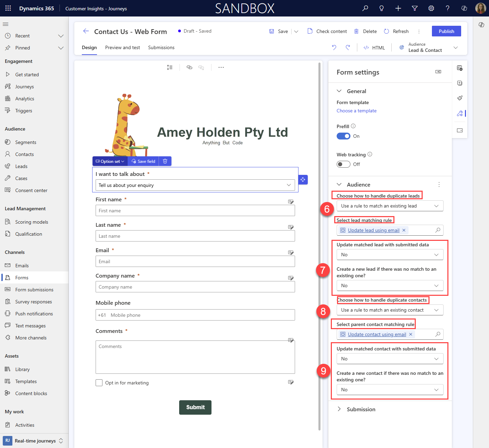Open the theme paintbrush icon in right rail
Image resolution: width=489 pixels, height=448 pixels.
(x=460, y=98)
